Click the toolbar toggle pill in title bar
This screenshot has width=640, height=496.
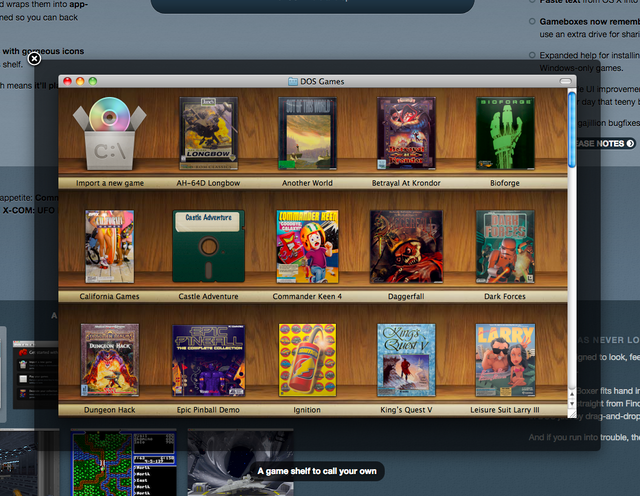[x=565, y=81]
